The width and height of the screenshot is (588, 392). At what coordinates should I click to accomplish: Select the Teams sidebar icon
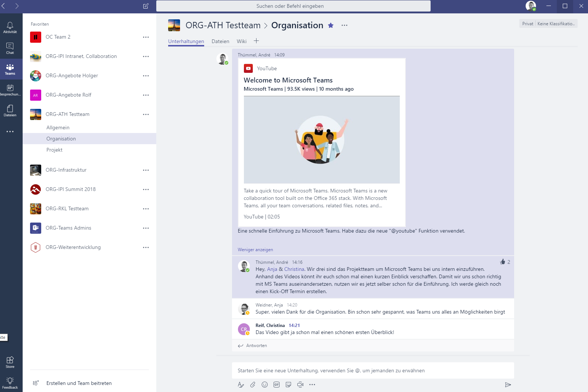tap(10, 69)
